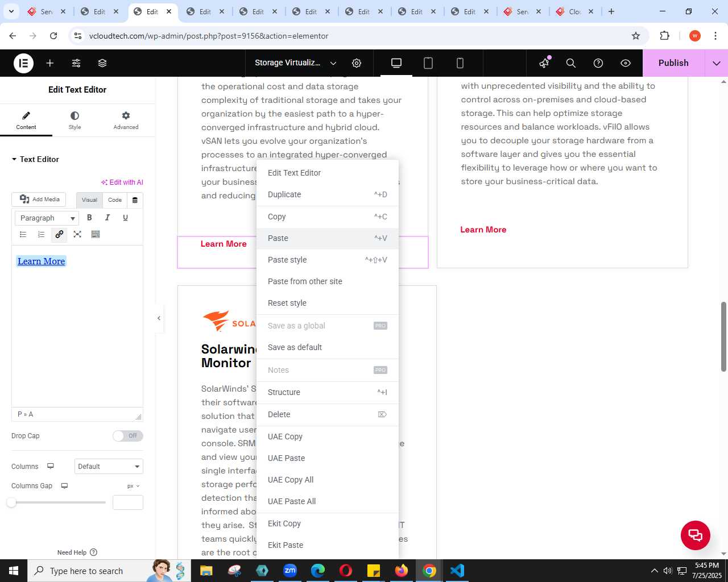This screenshot has height=582, width=728.
Task: Open site settings sliders icon
Action: [76, 63]
